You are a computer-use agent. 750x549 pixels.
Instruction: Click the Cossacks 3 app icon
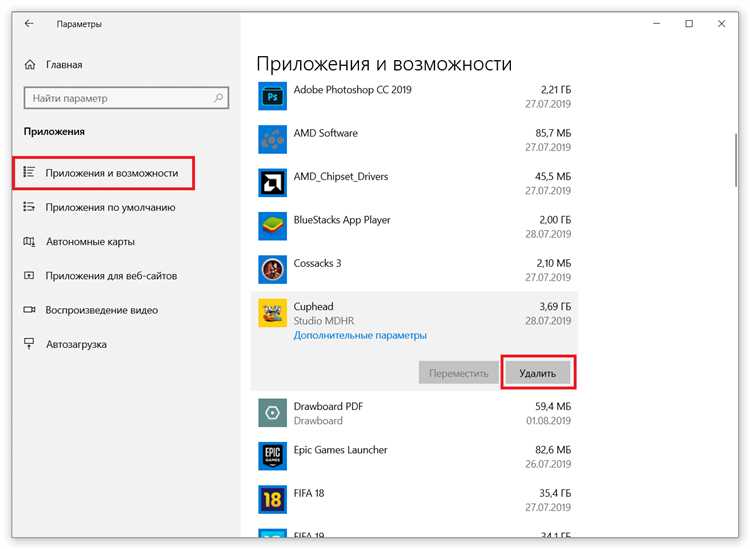tap(273, 270)
